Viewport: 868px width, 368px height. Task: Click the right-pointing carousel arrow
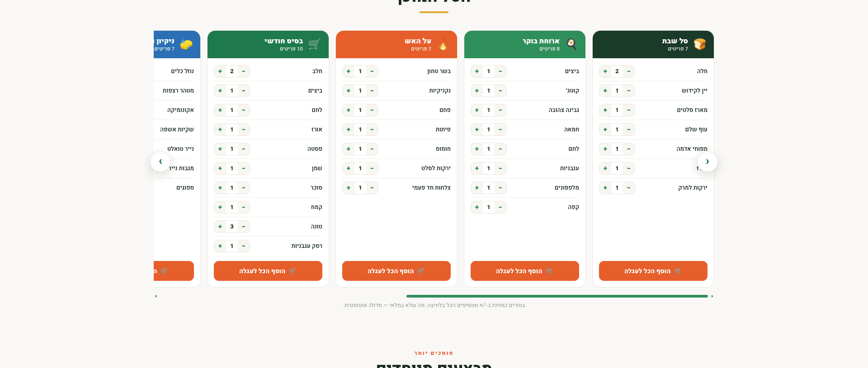pyautogui.click(x=708, y=162)
